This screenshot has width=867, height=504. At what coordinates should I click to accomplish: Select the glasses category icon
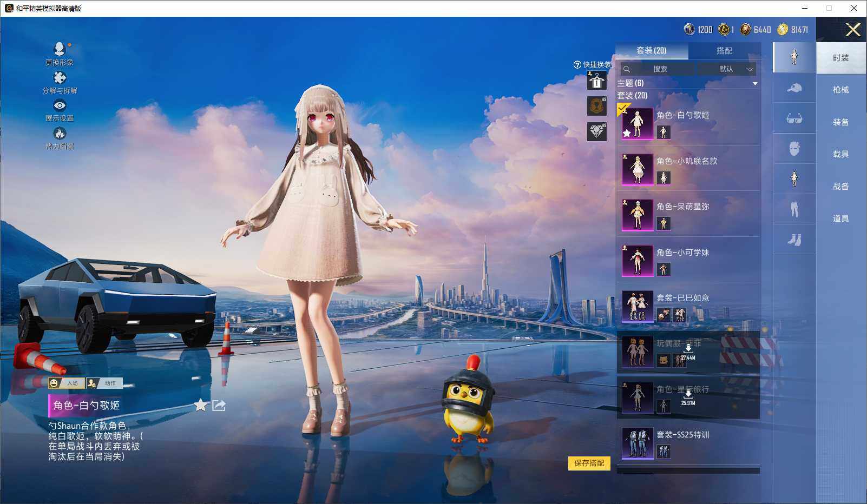point(794,118)
